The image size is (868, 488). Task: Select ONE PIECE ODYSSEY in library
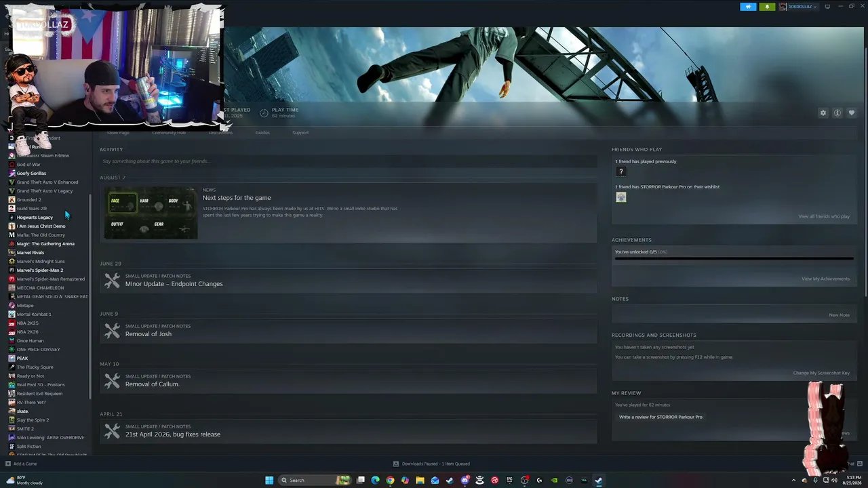click(38, 350)
